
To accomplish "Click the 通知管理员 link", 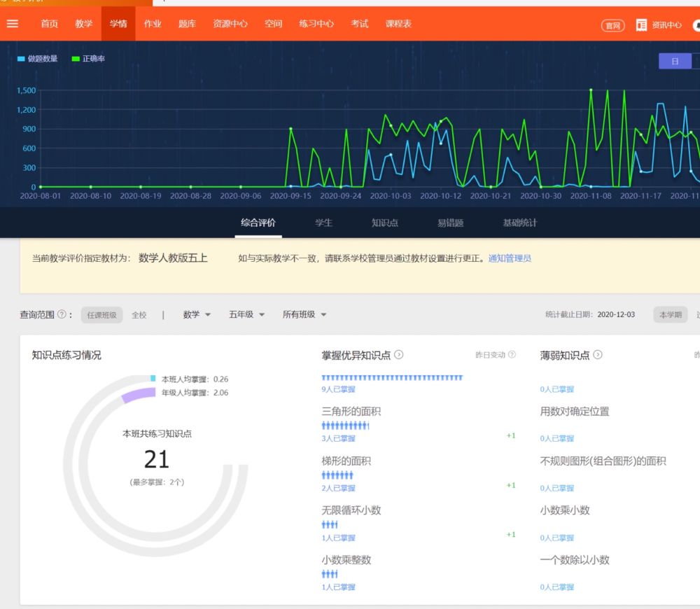I will click(510, 258).
